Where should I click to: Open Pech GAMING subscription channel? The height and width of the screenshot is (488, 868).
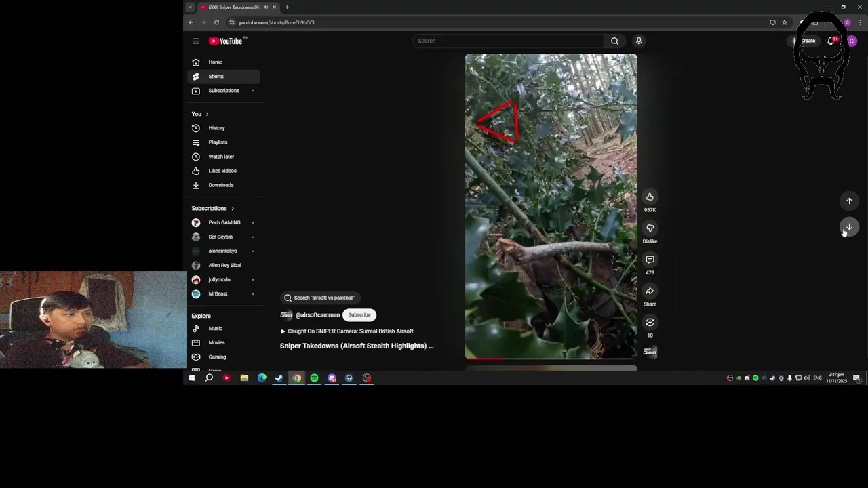pyautogui.click(x=224, y=222)
